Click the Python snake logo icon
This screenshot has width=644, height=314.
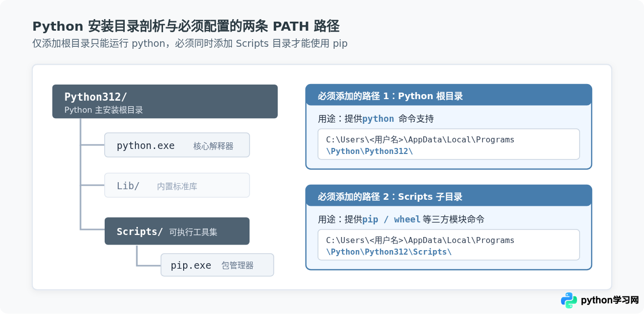pos(569,300)
